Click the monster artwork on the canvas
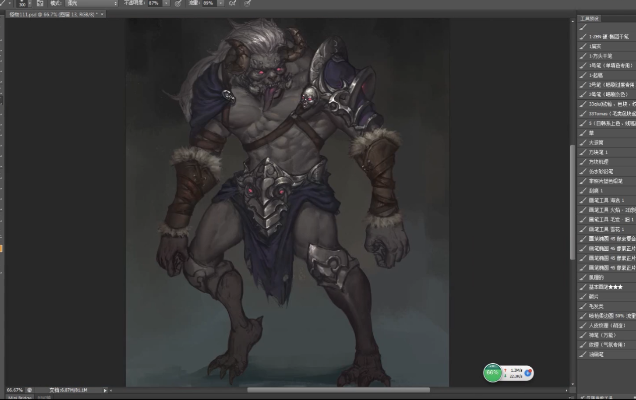 click(287, 202)
